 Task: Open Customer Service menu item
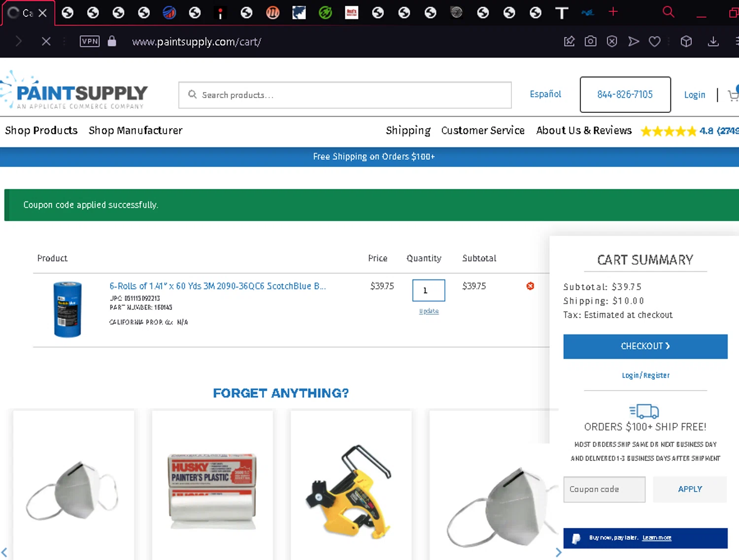pyautogui.click(x=483, y=131)
